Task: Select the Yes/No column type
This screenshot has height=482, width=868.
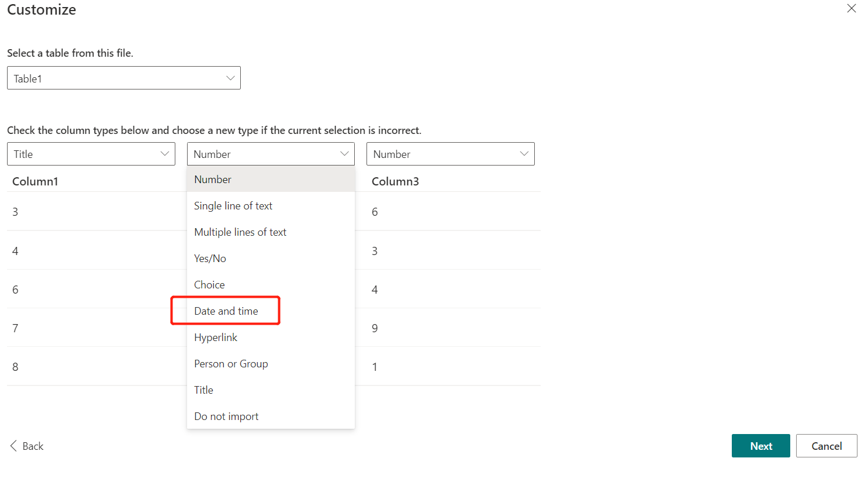Action: click(271, 259)
